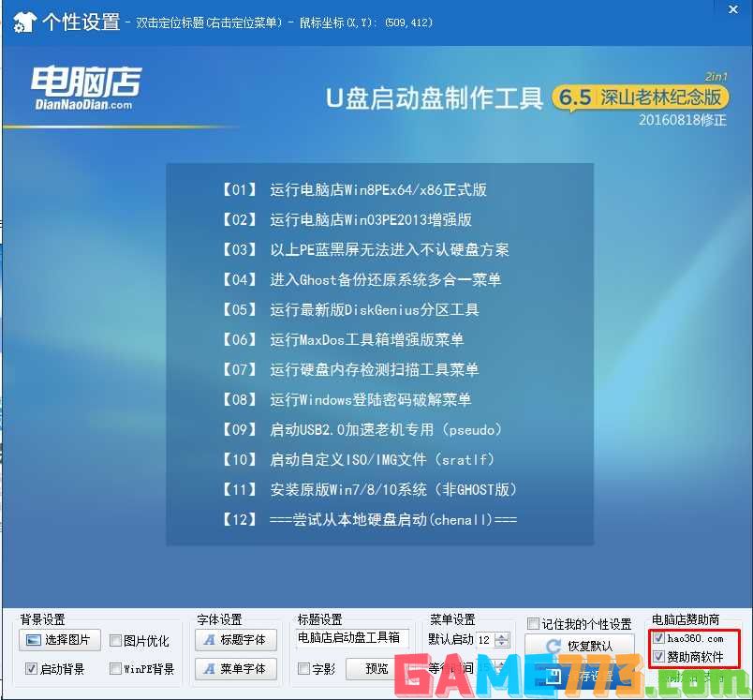Click the T-shirt settings icon in title bar
This screenshot has width=753, height=700.
pyautogui.click(x=24, y=22)
